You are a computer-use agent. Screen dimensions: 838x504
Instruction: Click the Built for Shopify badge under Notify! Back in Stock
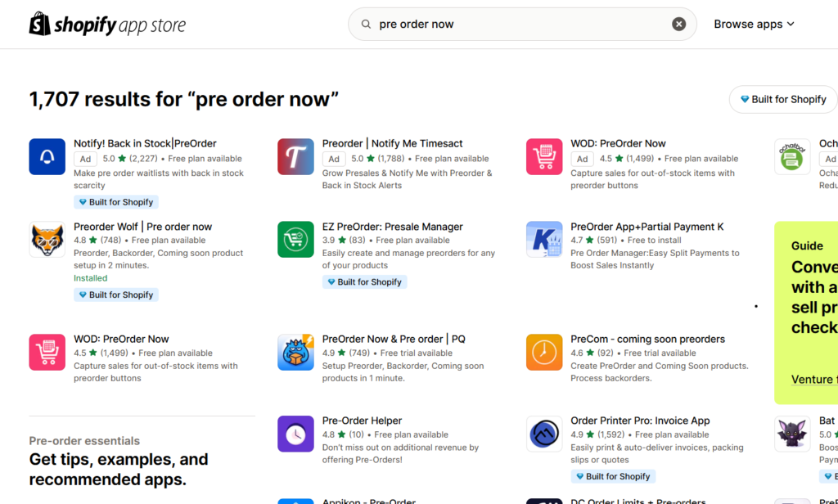[x=116, y=202]
